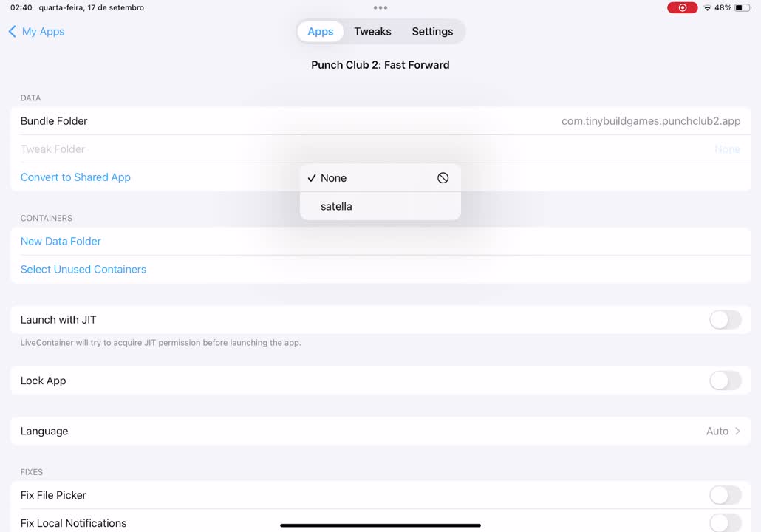This screenshot has height=532, width=761.
Task: Enable the Launch with JIT switch
Action: tap(725, 320)
